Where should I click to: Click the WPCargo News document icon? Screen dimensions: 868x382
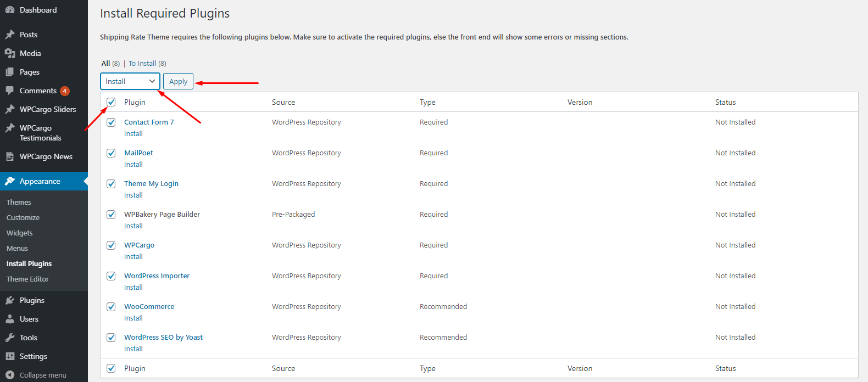pyautogui.click(x=10, y=156)
